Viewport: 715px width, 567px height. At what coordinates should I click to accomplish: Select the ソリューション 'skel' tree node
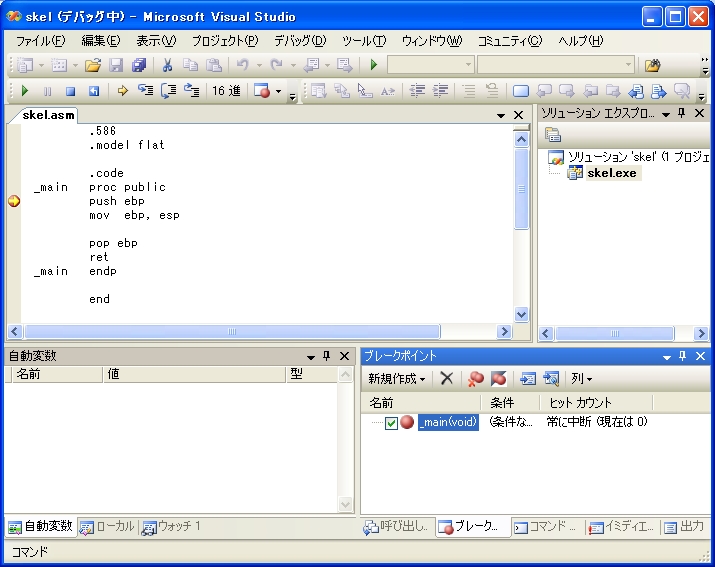638,157
